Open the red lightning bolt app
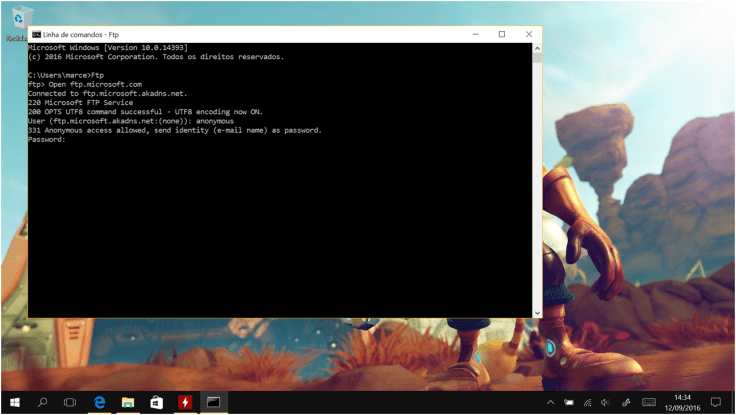 point(184,402)
